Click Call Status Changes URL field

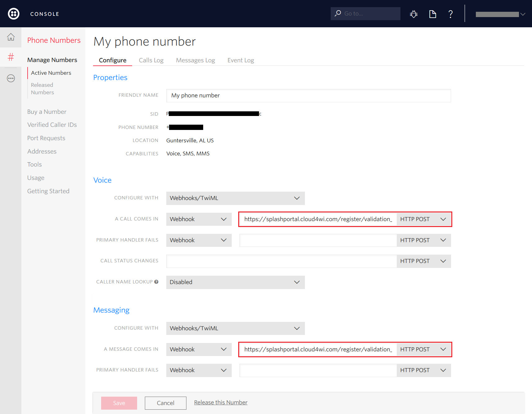tap(281, 261)
